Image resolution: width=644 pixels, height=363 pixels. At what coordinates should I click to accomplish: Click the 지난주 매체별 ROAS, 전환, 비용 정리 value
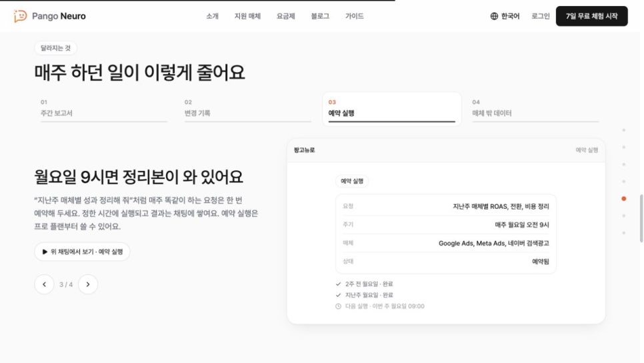pyautogui.click(x=501, y=206)
